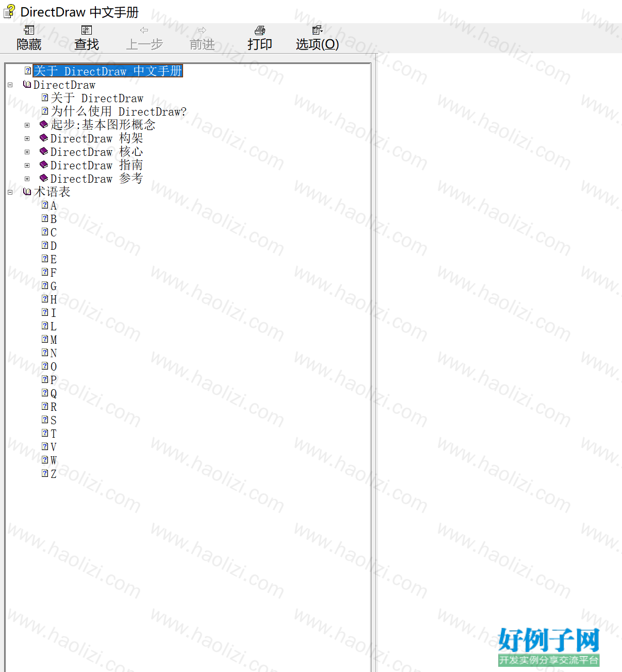Viewport: 622px width, 672px height.
Task: Open glossary letter I
Action: pyautogui.click(x=54, y=313)
